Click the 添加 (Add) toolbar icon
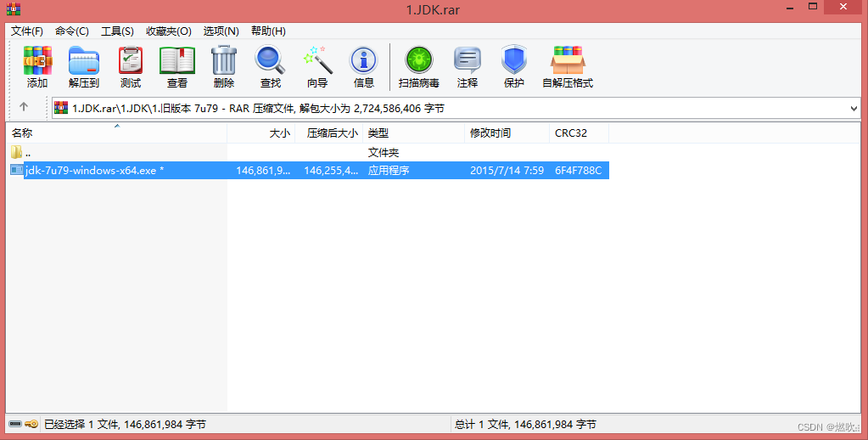The height and width of the screenshot is (440, 868). pyautogui.click(x=37, y=61)
